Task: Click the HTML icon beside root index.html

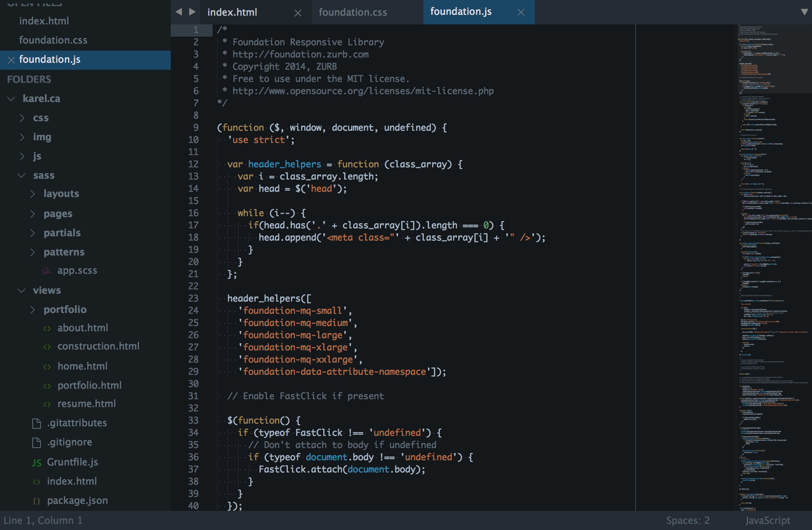Action: click(x=37, y=482)
